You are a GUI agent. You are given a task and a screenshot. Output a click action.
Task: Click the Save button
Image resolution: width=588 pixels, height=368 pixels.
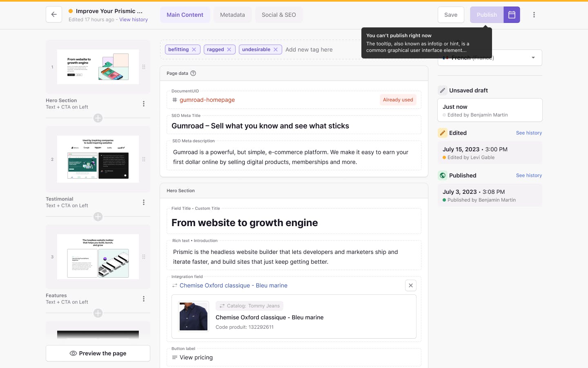[451, 15]
